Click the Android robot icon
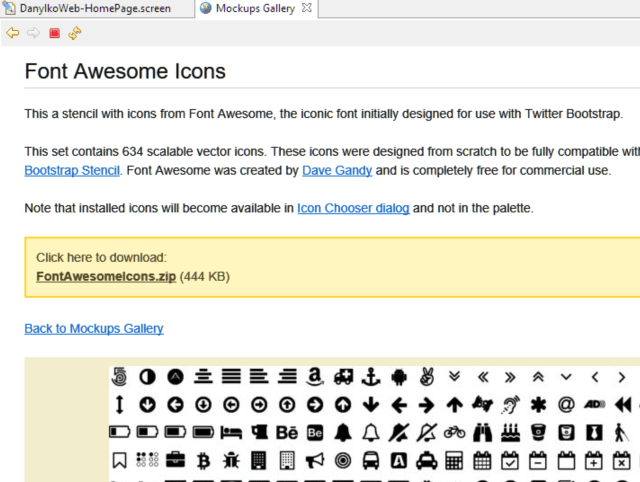Image resolution: width=640 pixels, height=482 pixels. point(399,377)
